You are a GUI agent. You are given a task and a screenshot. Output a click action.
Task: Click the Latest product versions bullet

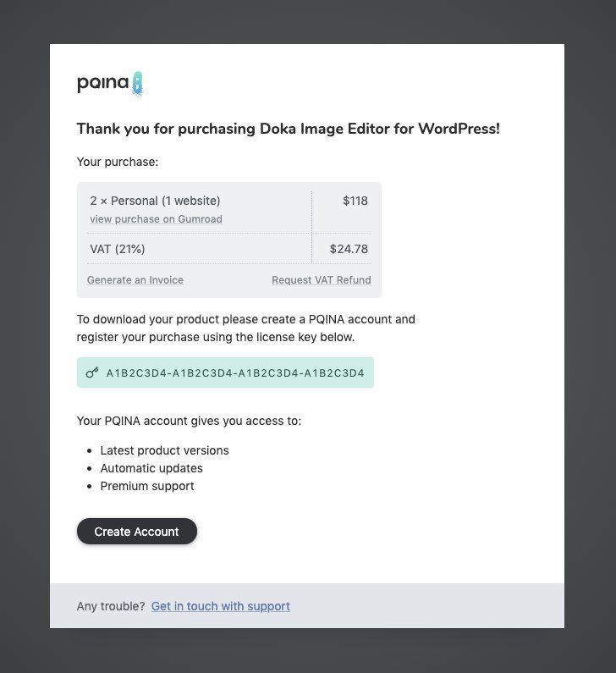(164, 450)
